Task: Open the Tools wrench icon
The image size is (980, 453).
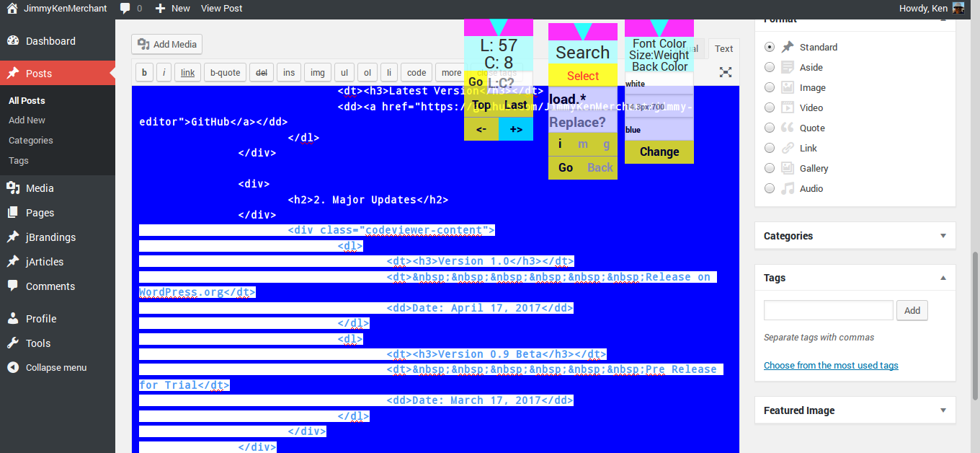Action: 13,343
